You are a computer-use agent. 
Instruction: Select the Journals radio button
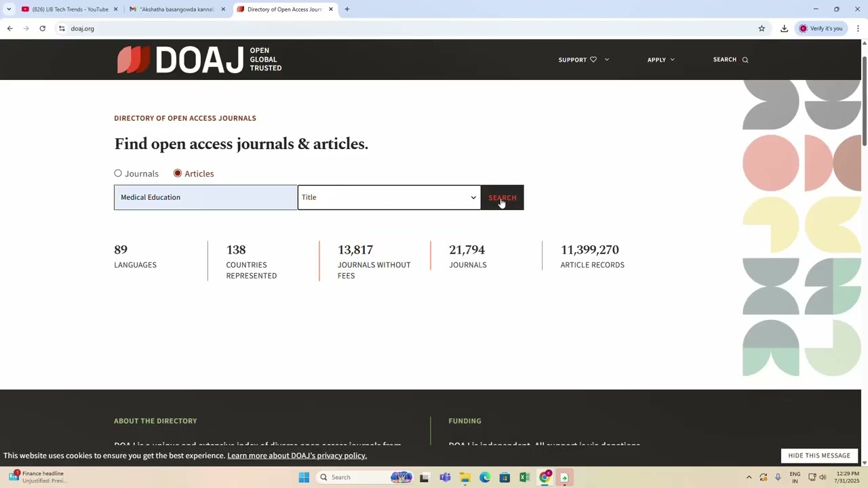coord(118,174)
